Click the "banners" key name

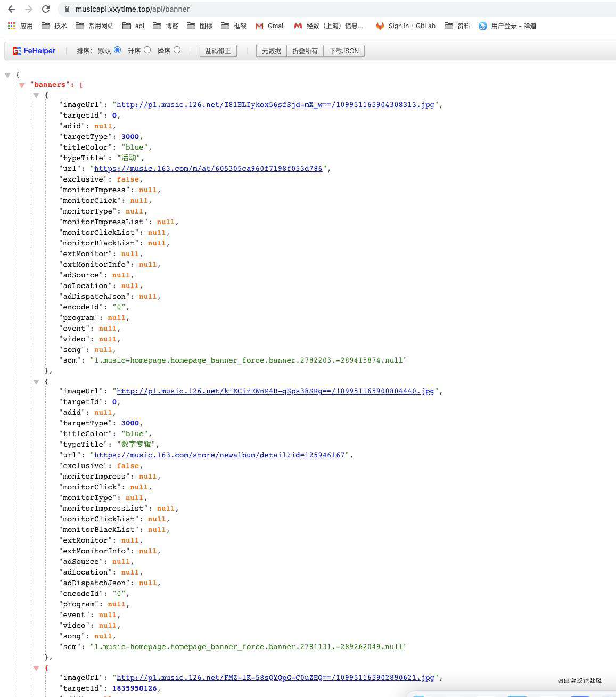(x=50, y=85)
